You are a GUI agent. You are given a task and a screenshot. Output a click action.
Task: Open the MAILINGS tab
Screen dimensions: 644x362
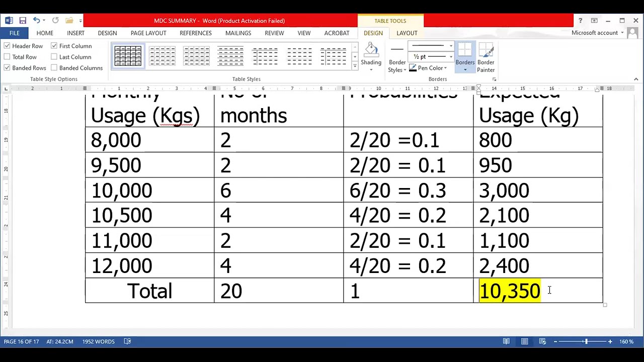[x=238, y=33]
